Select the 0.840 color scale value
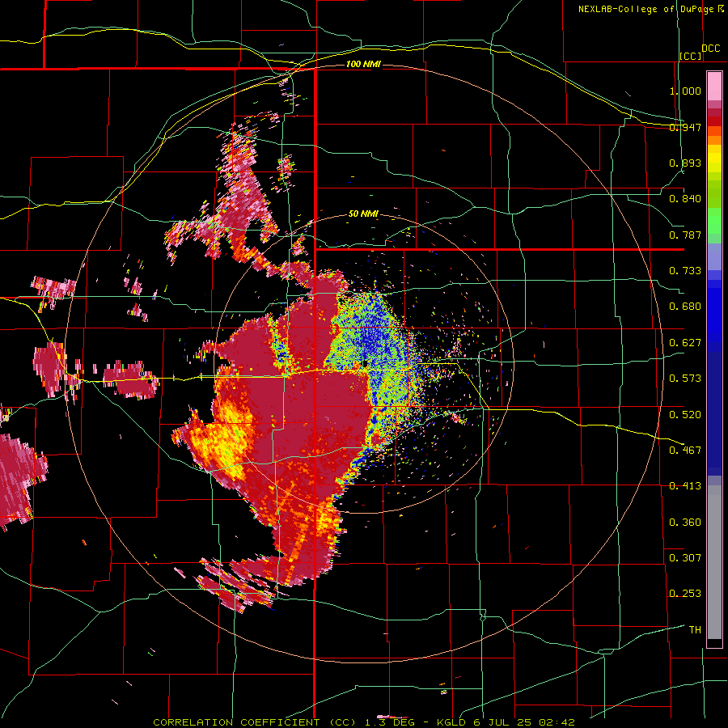728x728 pixels. 685,199
